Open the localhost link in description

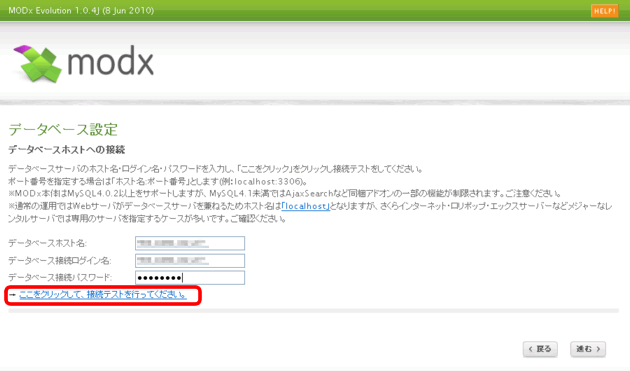pos(306,206)
